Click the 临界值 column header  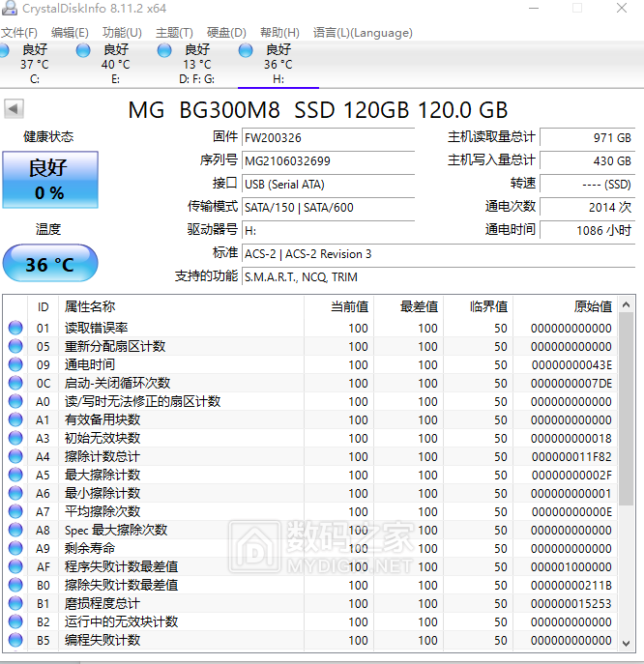[479, 306]
